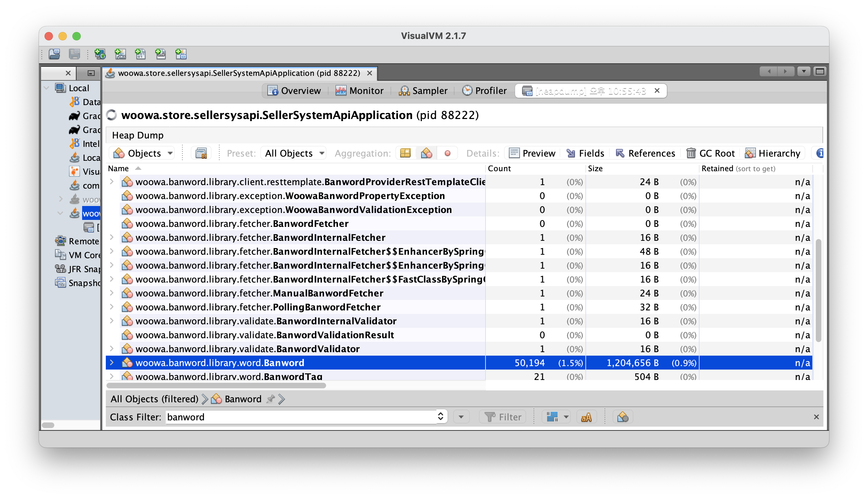The image size is (868, 499).
Task: Expand the BanwordInternalValidator row
Action: coord(112,321)
